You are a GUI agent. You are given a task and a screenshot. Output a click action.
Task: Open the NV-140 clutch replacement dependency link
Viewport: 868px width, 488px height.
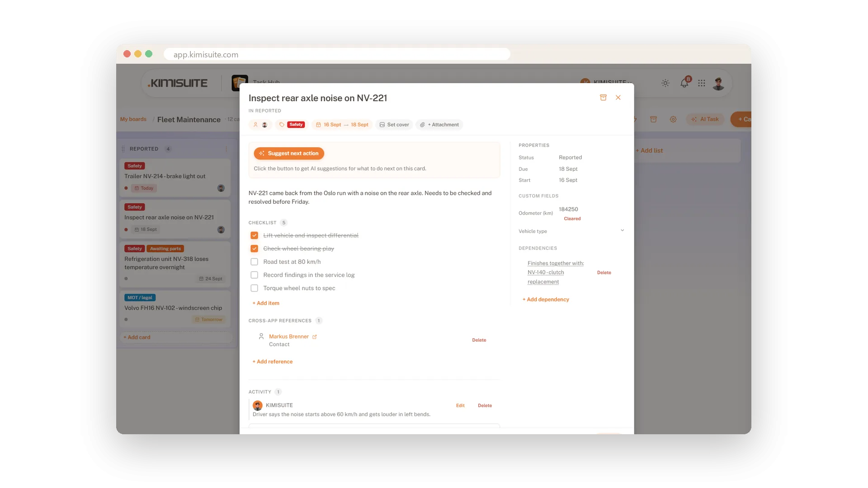pyautogui.click(x=556, y=272)
